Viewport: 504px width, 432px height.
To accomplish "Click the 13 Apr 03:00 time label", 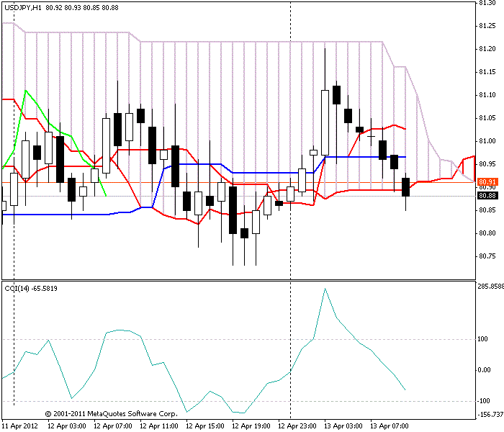I will pos(343,426).
